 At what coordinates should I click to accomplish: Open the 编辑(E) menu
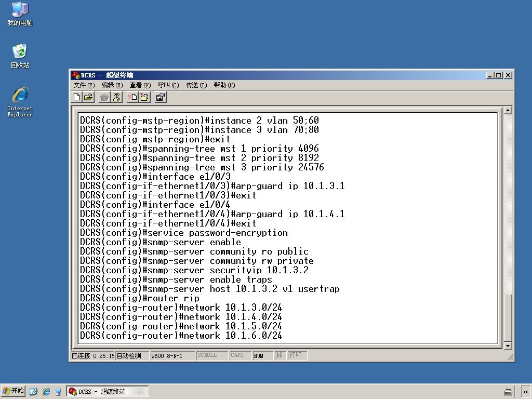(112, 85)
